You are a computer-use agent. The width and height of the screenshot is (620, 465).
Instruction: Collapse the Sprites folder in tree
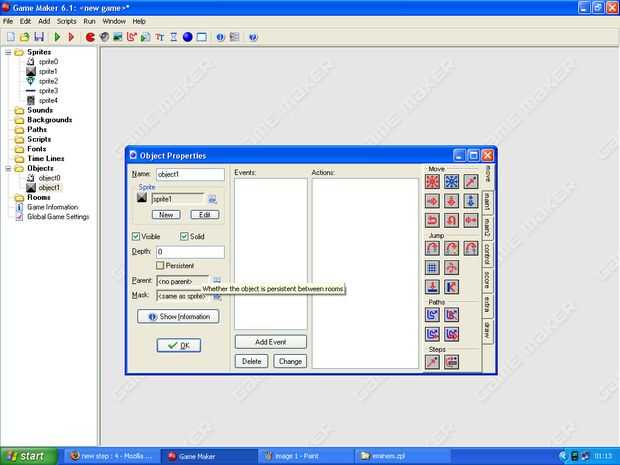coord(8,52)
